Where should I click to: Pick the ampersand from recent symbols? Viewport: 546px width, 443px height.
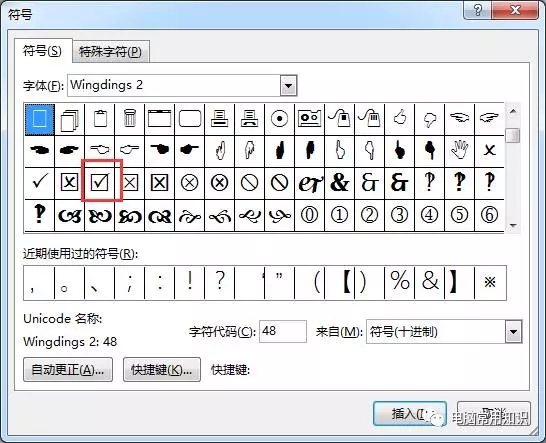point(430,282)
